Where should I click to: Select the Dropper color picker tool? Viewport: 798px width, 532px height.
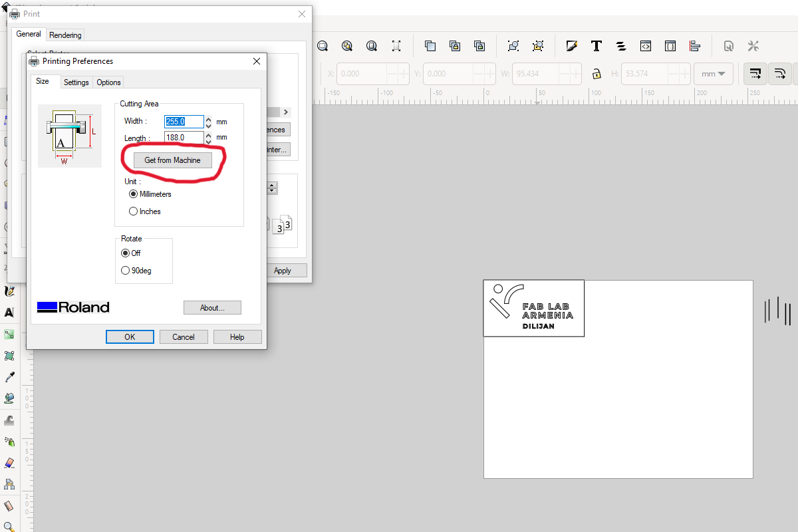tap(9, 377)
